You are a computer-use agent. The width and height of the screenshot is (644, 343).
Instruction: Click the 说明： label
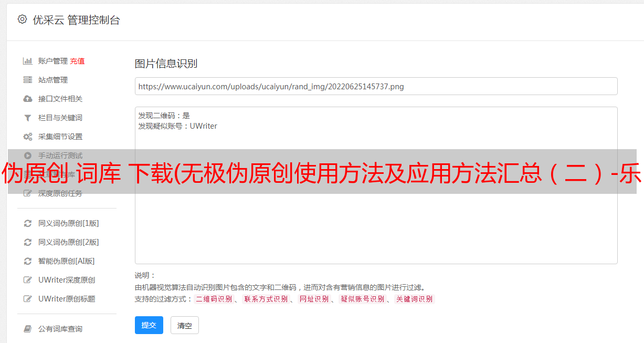click(x=145, y=275)
